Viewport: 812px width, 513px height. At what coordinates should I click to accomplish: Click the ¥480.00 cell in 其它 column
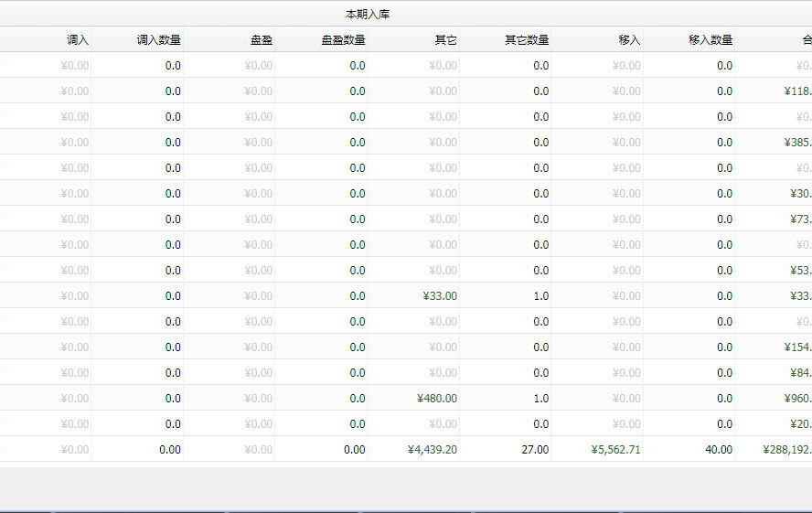pos(437,399)
